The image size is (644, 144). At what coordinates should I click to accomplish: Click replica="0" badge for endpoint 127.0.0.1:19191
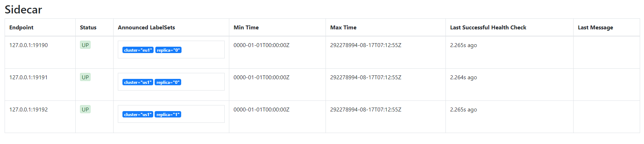pos(168,82)
